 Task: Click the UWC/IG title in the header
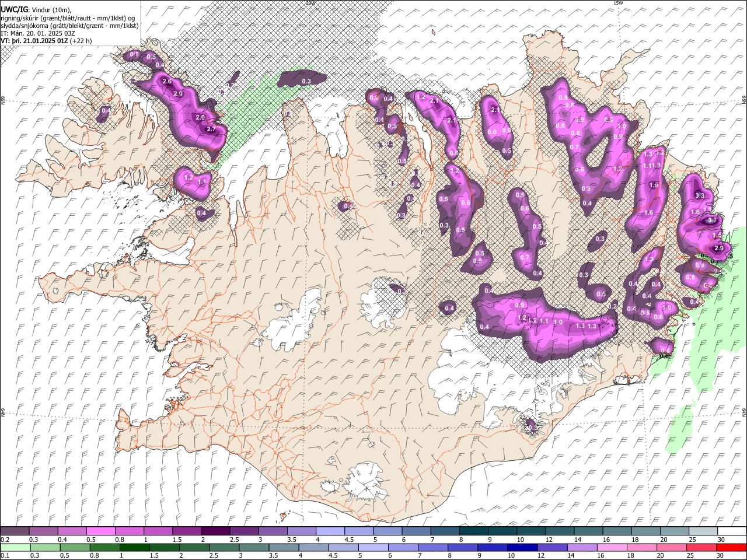(14, 10)
